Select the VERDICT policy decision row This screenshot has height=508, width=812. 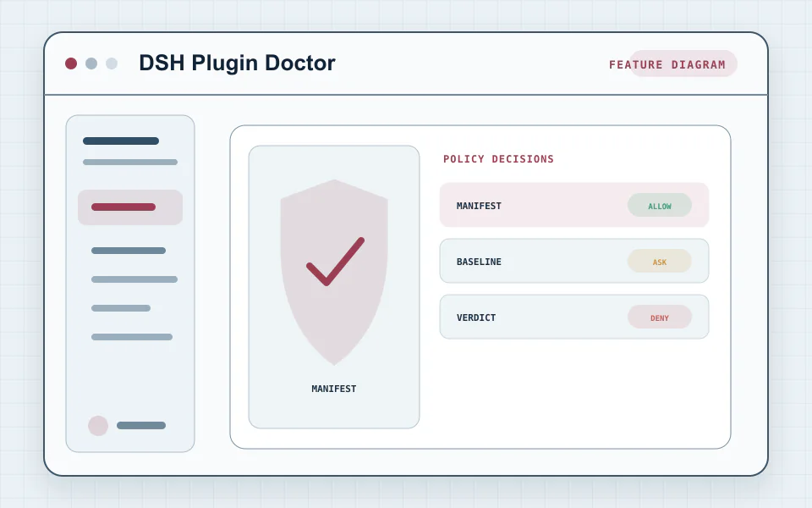click(x=573, y=317)
